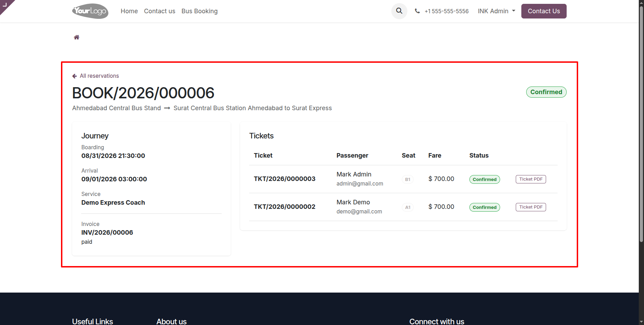644x325 pixels.
Task: Click the email demo@gmail.com
Action: (359, 212)
